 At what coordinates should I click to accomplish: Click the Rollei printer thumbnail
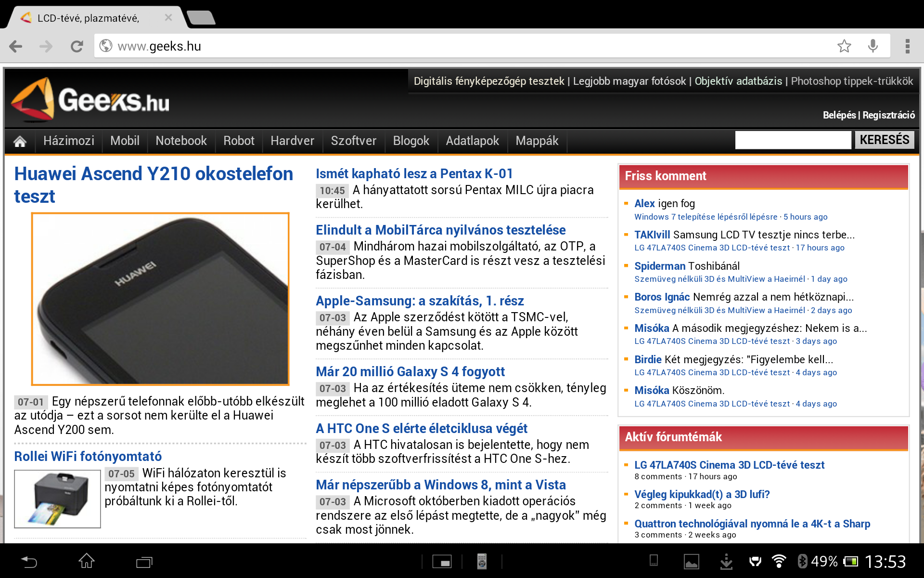coord(57,499)
